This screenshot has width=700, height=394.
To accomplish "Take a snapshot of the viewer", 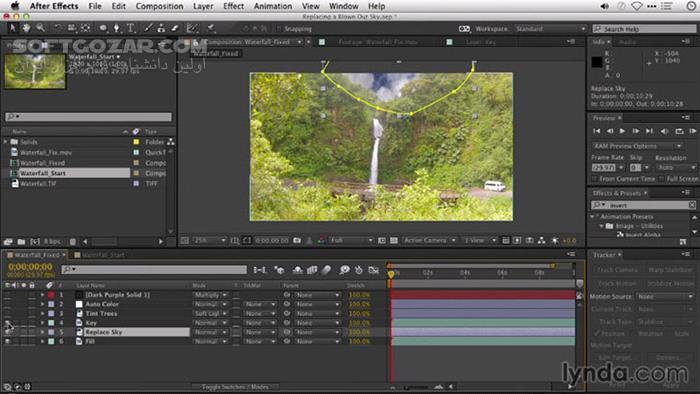I will 297,240.
